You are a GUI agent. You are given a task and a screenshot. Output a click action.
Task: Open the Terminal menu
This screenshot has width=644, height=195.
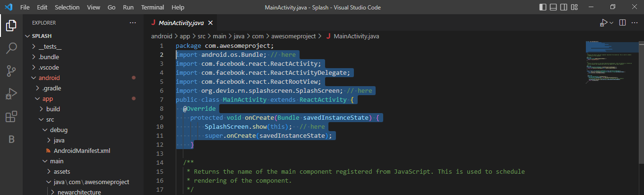click(x=153, y=8)
